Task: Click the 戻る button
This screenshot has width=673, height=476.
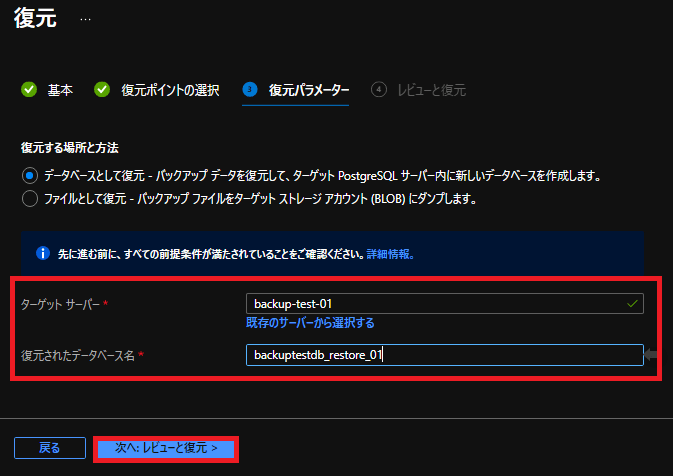Action: click(x=50, y=448)
